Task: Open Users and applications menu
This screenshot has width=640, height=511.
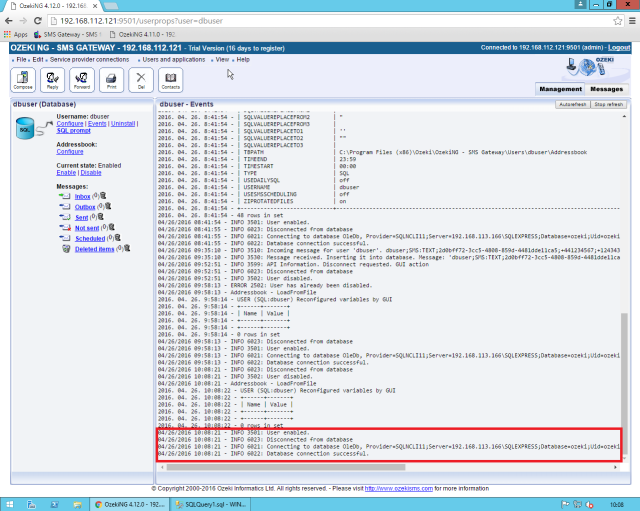Action: pos(173,60)
